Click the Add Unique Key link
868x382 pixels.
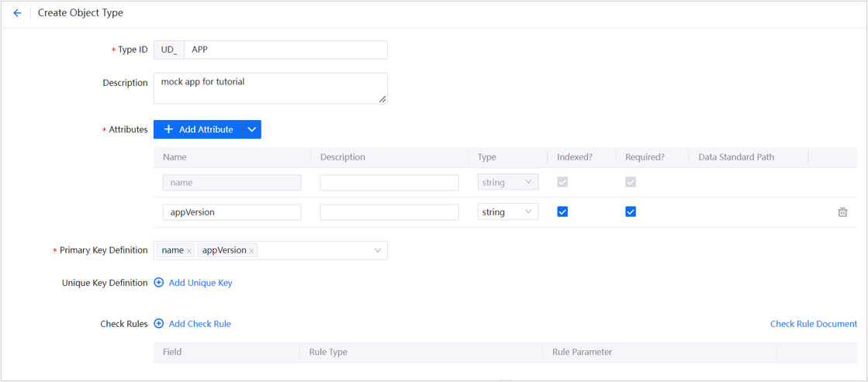(x=200, y=283)
